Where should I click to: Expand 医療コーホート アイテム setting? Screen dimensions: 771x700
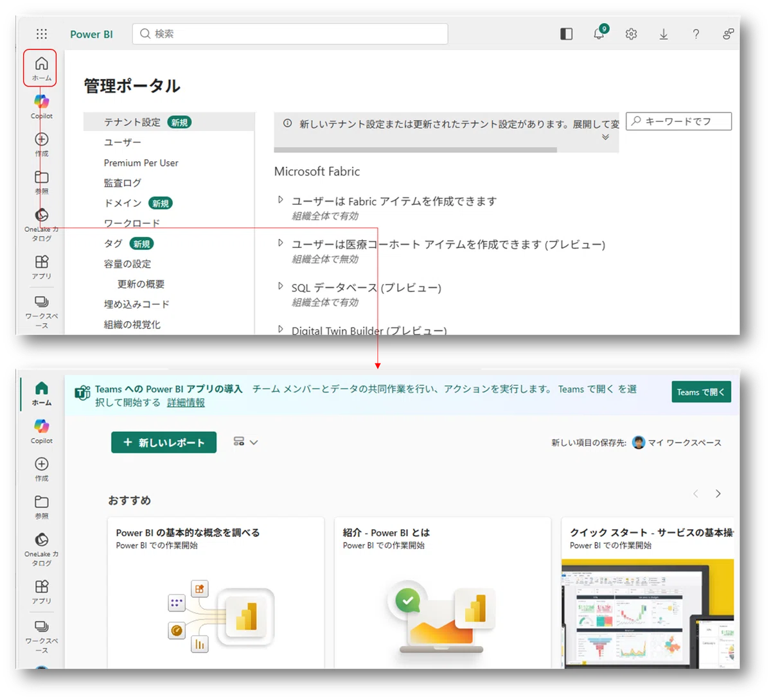tap(280, 243)
